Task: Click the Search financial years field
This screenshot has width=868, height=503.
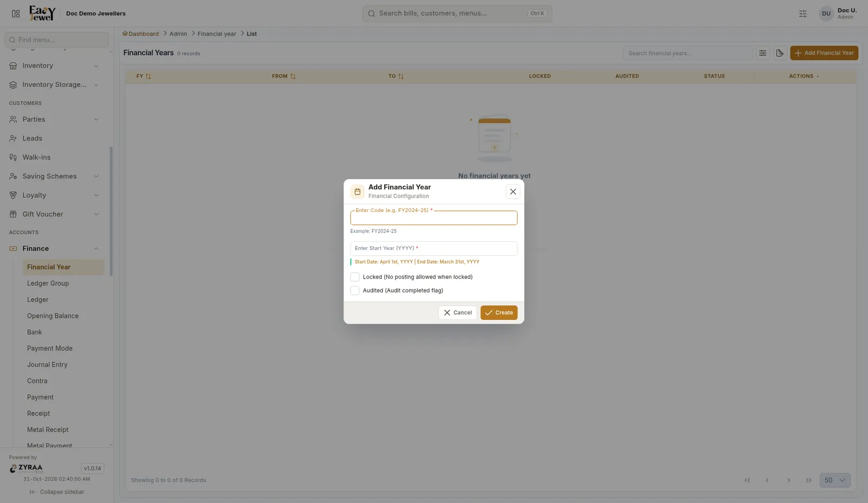Action: tap(688, 53)
